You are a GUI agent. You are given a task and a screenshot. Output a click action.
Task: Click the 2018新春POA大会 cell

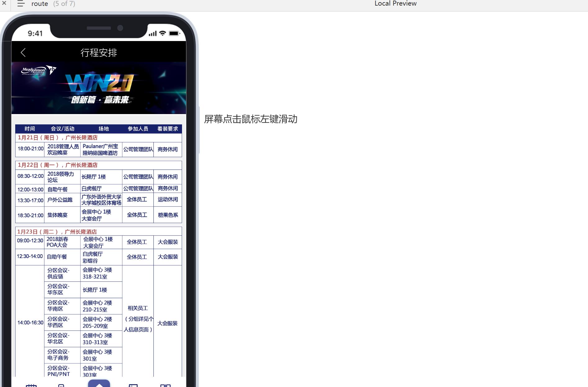62,242
